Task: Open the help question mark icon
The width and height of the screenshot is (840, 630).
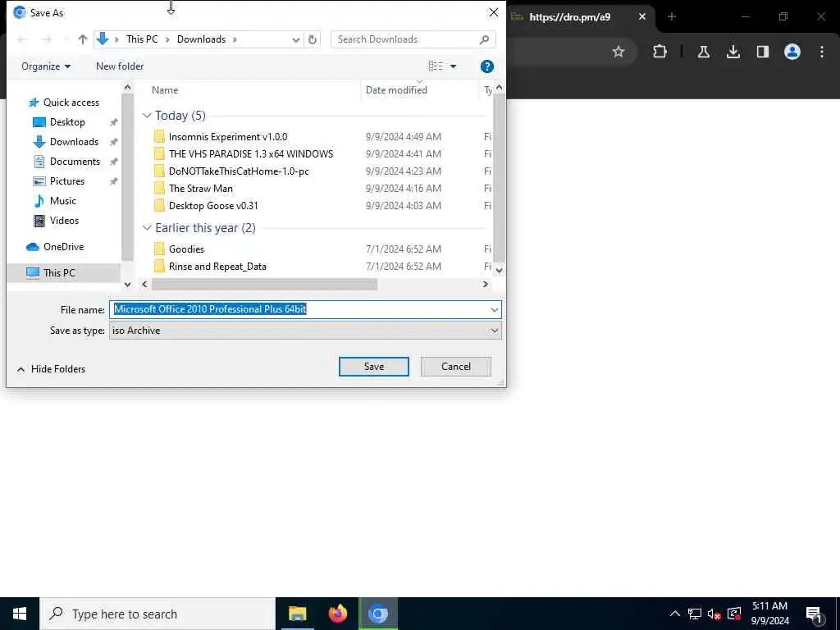Action: 487,66
